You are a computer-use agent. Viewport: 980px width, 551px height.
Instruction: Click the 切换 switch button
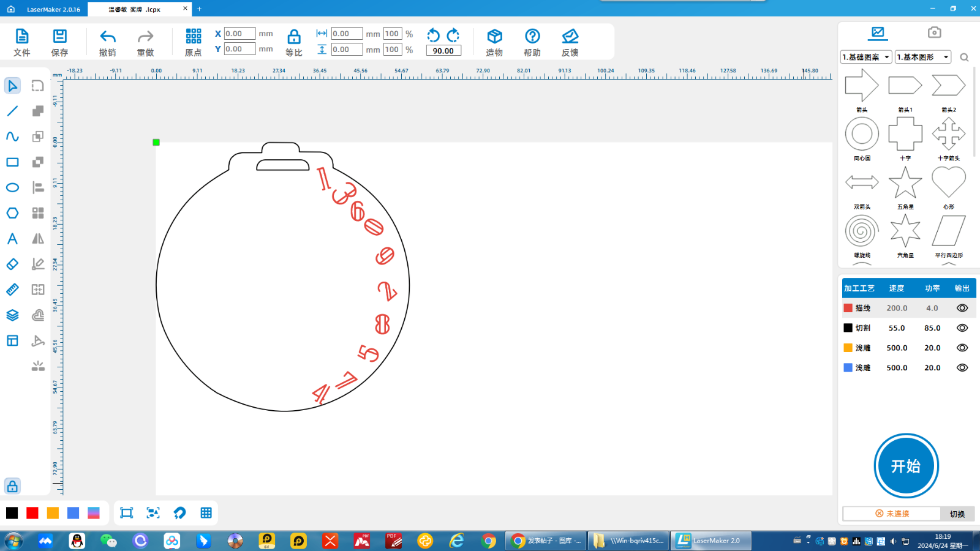pos(957,514)
